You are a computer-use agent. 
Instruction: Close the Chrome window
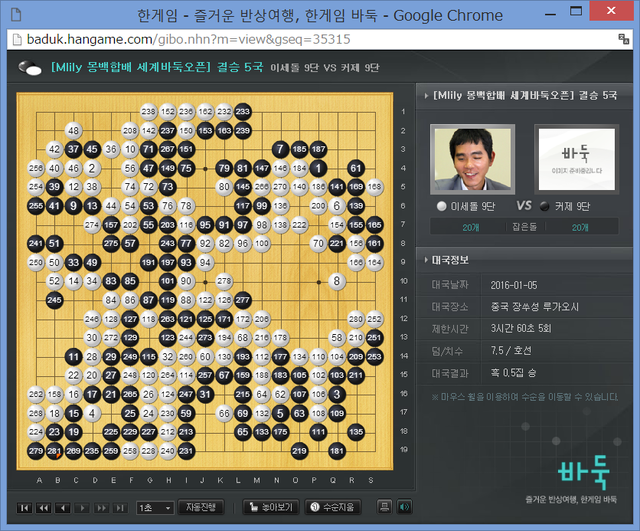[611, 11]
